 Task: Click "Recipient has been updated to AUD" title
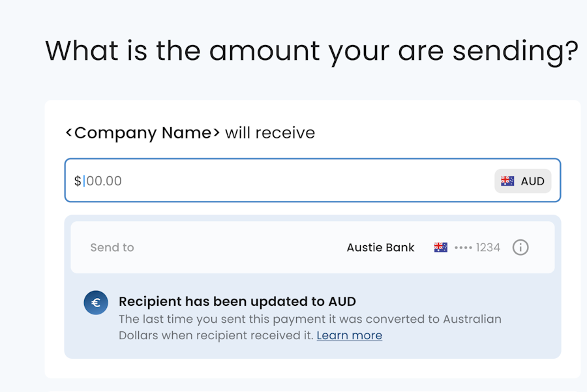pos(237,302)
